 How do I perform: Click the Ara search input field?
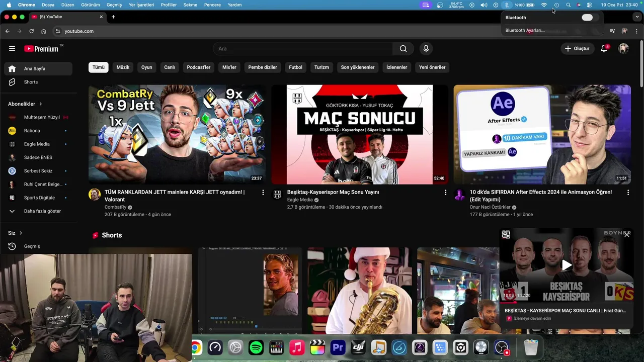tap(302, 49)
